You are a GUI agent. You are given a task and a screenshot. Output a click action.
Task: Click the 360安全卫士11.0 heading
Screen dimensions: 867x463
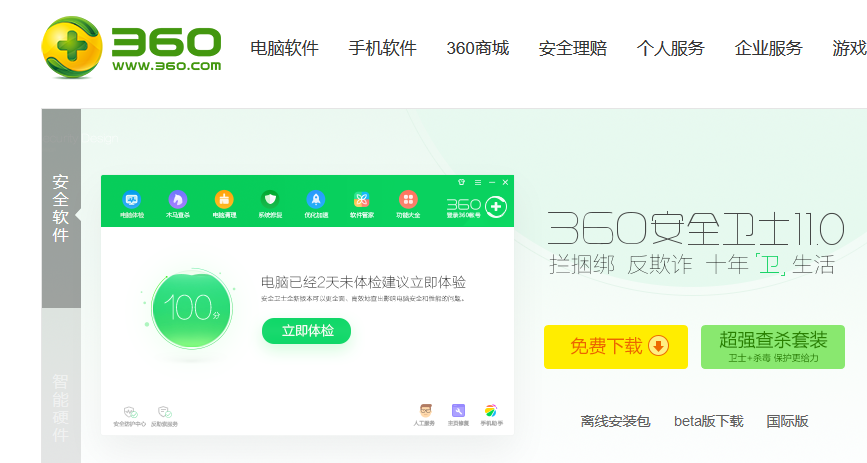tap(696, 228)
